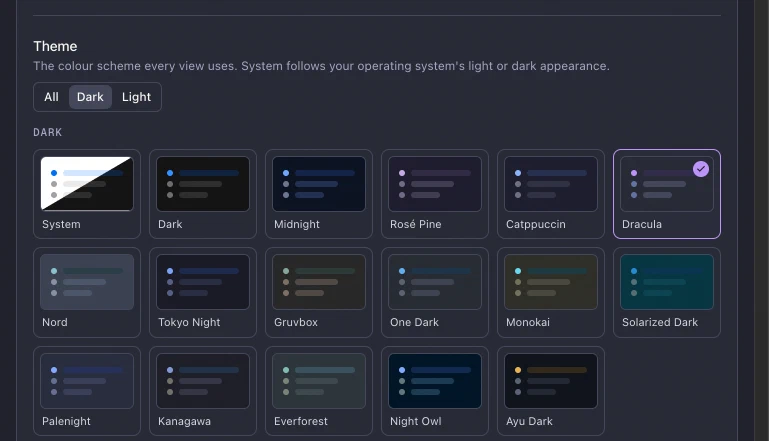Screen dimensions: 769x441
Task: Choose the Ayu Dark theme card
Action: pyautogui.click(x=551, y=391)
